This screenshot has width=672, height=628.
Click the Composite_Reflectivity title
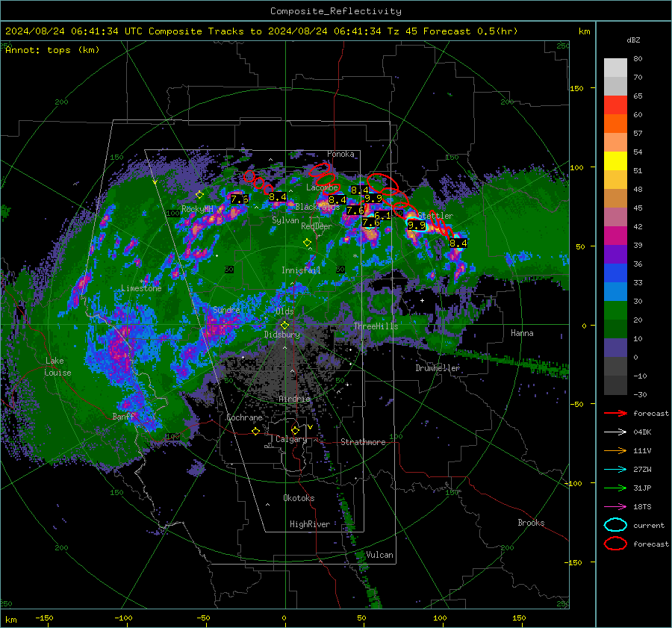tap(336, 11)
